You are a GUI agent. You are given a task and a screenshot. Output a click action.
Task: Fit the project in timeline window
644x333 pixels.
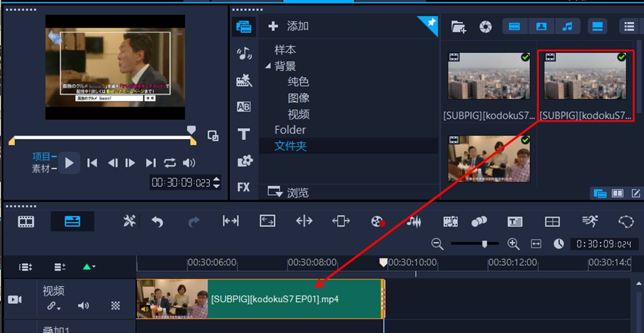pyautogui.click(x=536, y=244)
